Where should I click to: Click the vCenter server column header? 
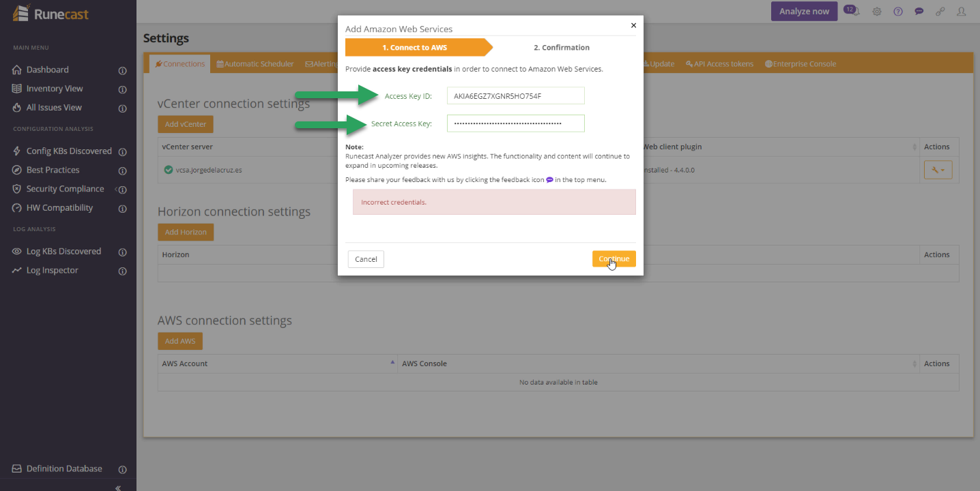pyautogui.click(x=188, y=147)
